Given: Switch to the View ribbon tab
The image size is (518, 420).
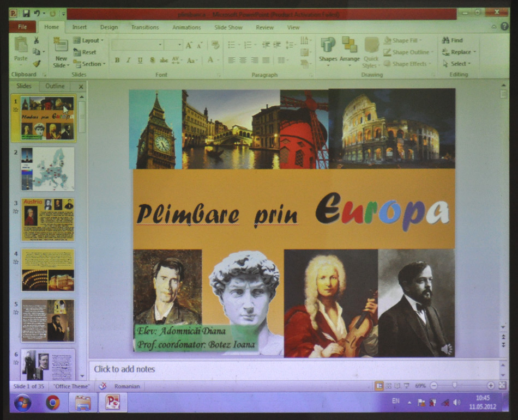Looking at the screenshot, I should pyautogui.click(x=293, y=27).
